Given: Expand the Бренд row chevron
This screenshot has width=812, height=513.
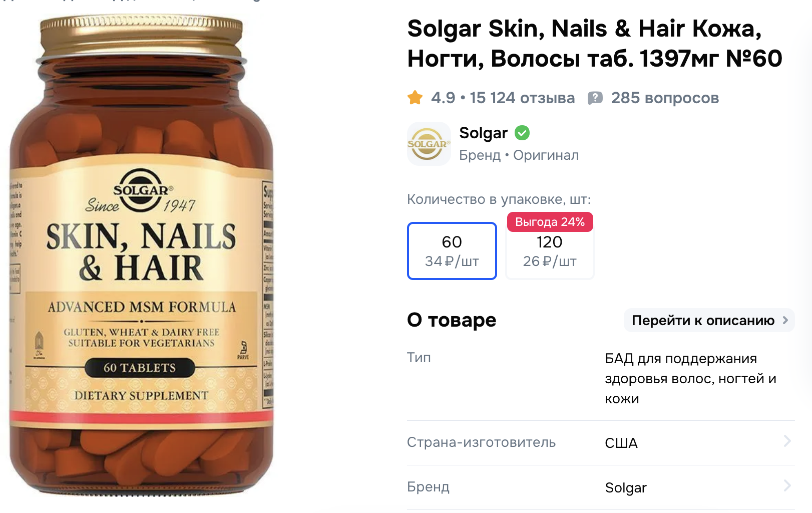Looking at the screenshot, I should point(787,486).
